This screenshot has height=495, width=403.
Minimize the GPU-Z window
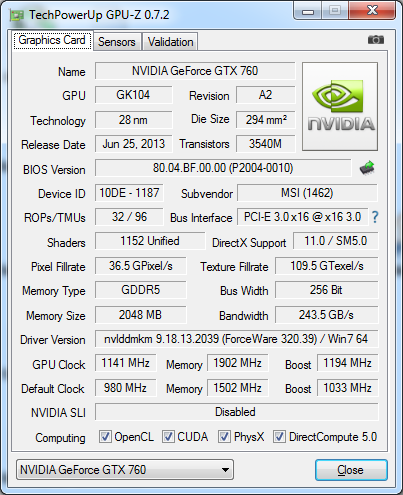point(308,11)
